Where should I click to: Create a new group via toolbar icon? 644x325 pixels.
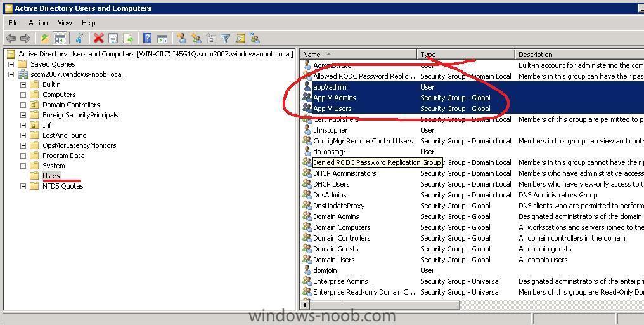pos(196,39)
